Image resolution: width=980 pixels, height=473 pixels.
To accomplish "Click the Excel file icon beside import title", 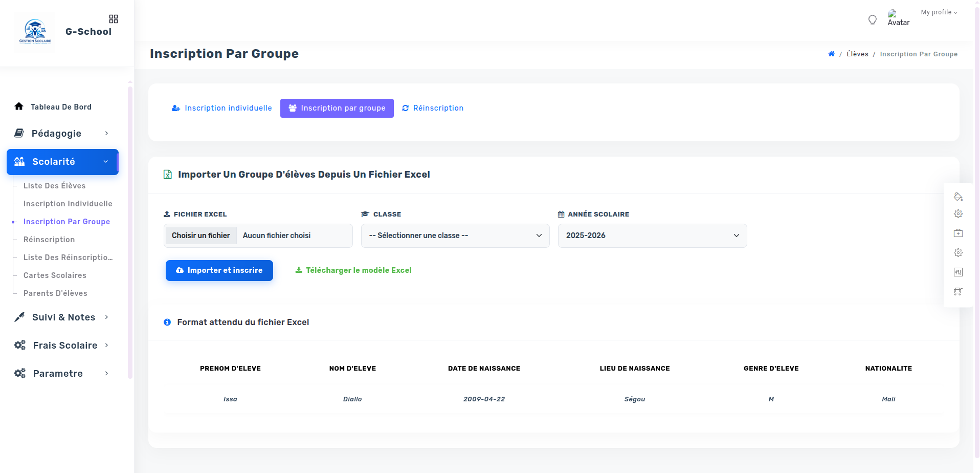I will coord(167,175).
